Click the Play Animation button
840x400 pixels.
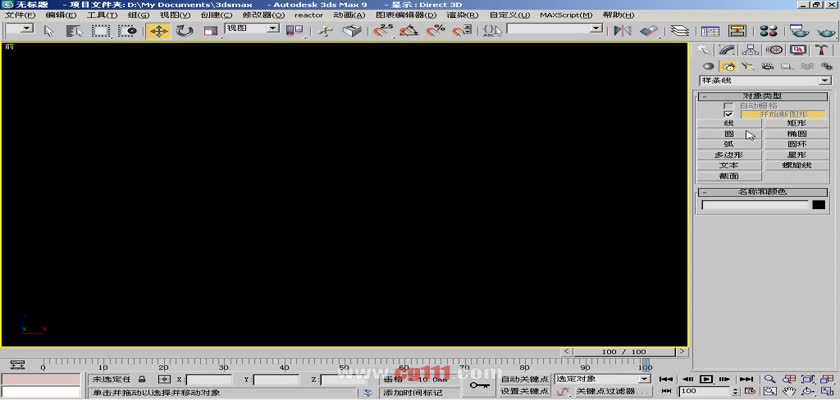tap(706, 379)
